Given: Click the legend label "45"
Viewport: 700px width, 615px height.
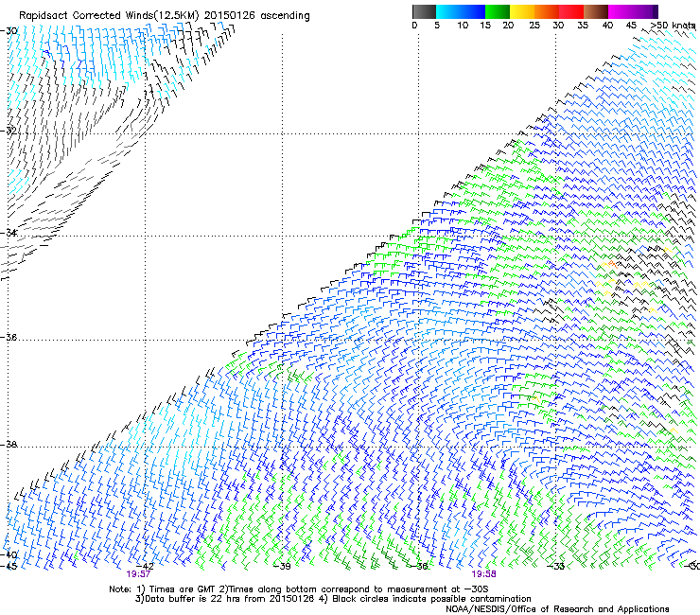Looking at the screenshot, I should pos(631,26).
